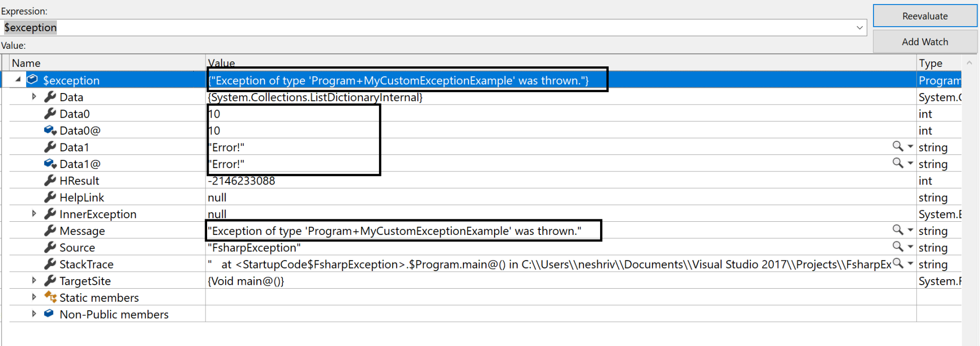Select the Data value ListDictionaryInternal
Image resolution: width=980 pixels, height=346 pixels.
tap(315, 97)
